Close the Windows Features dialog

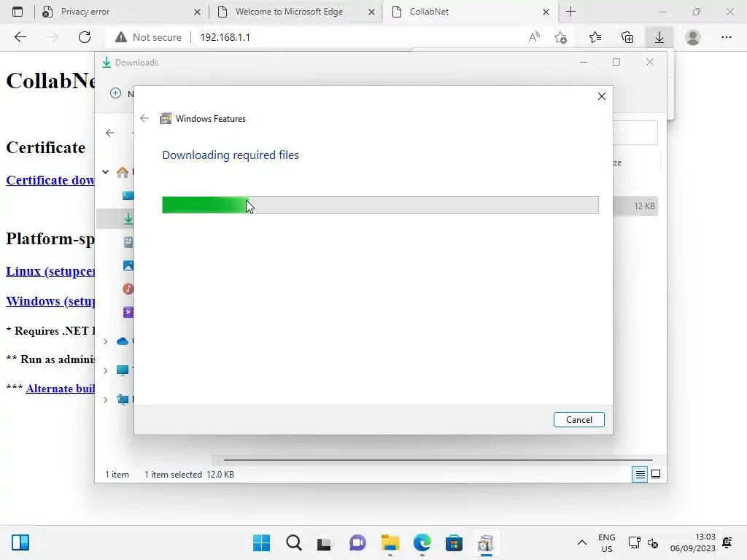point(602,96)
